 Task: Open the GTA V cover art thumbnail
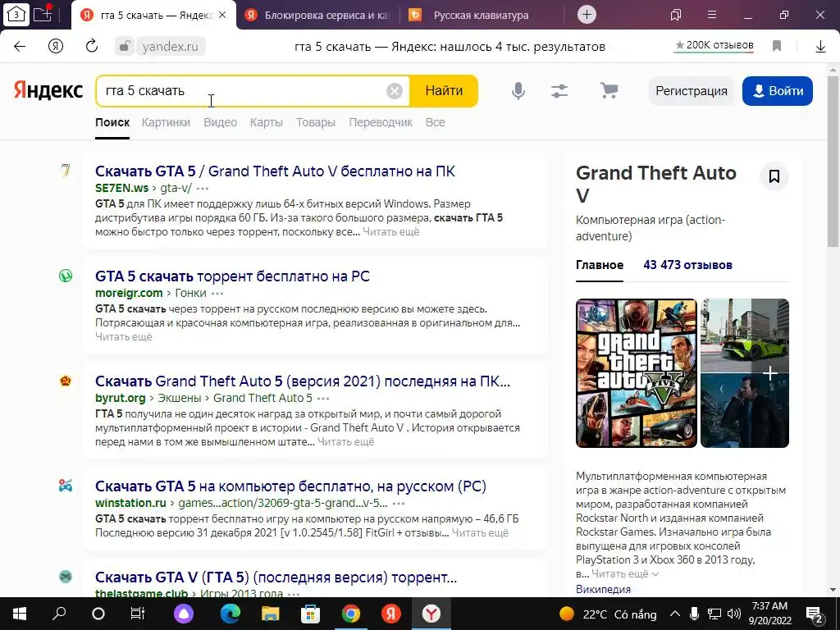[x=637, y=373]
